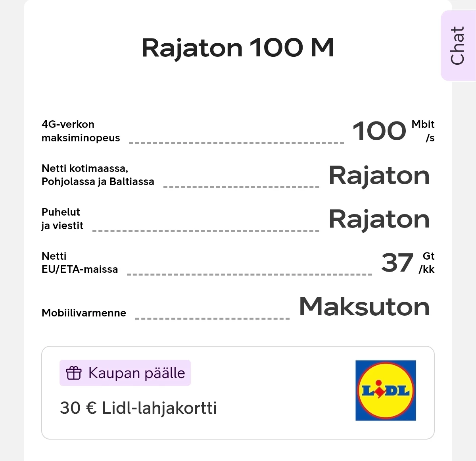Click the Mobiilivarmenne label
476x461 pixels.
click(x=84, y=313)
